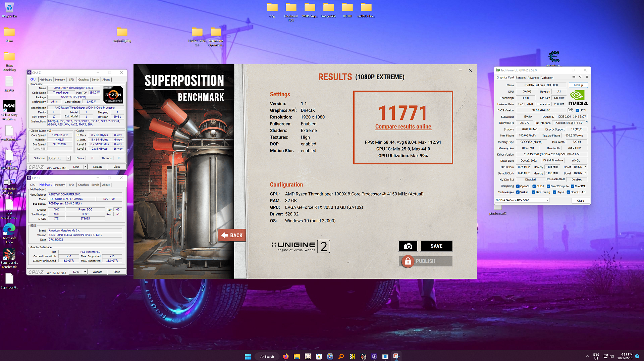644x361 pixels.
Task: Open the ENG US language switcher
Action: (596, 356)
